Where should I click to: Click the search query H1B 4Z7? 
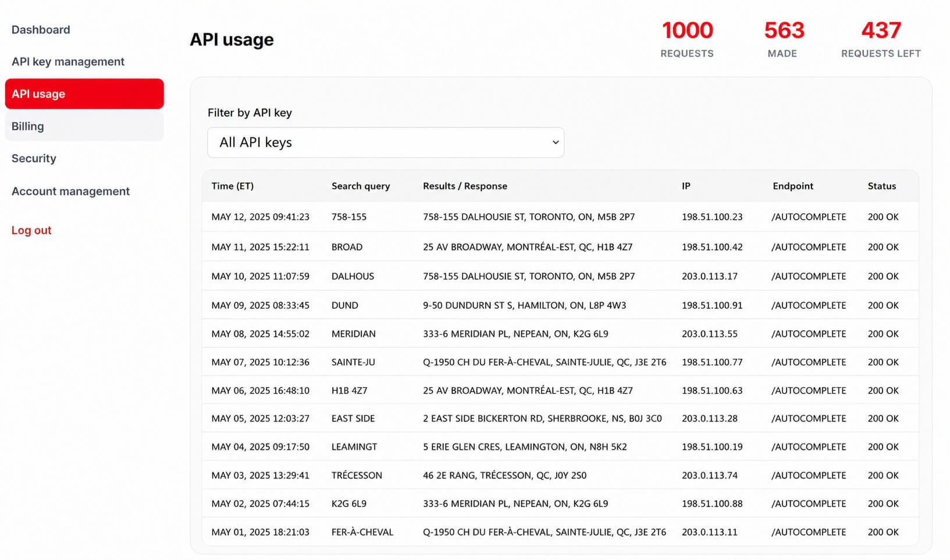click(x=350, y=391)
